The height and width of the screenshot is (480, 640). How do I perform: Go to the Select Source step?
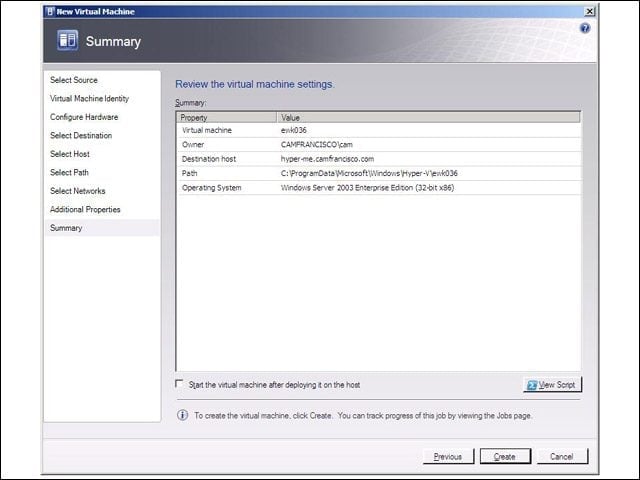74,80
